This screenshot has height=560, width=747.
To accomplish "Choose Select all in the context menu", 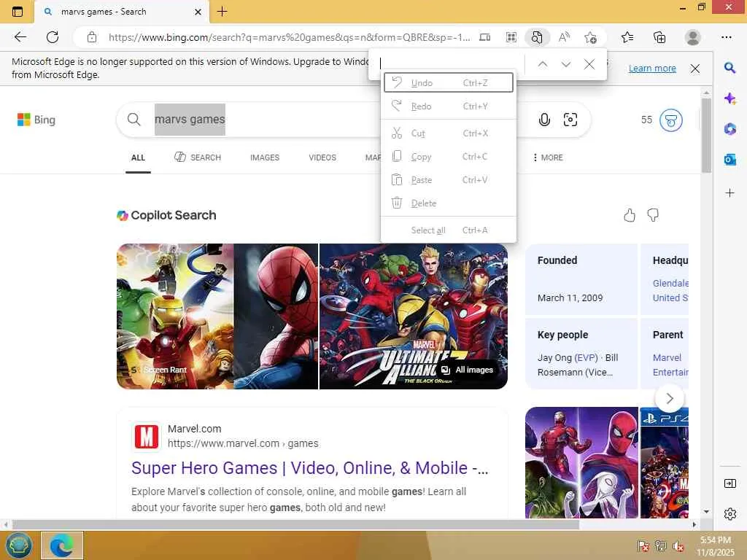I will 449,230.
